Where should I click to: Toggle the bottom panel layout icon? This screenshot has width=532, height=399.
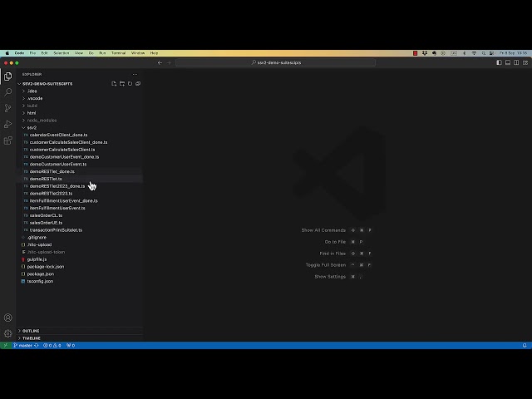pos(508,62)
